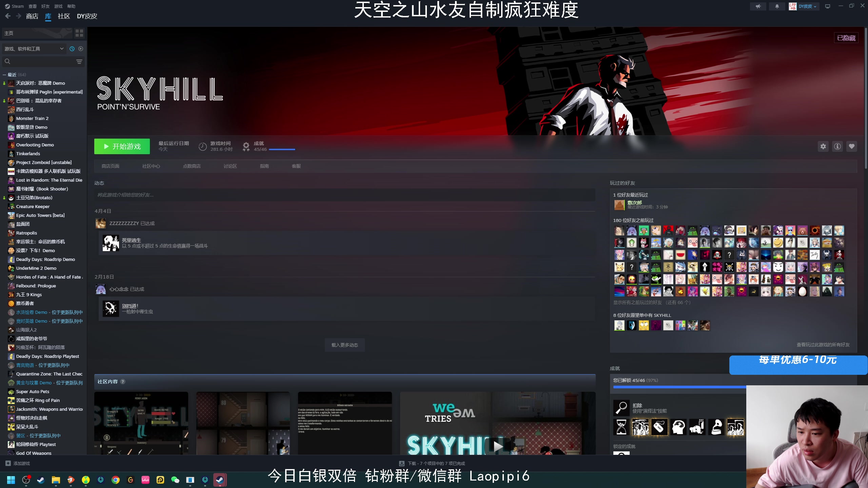Click the hourglass achievement icon
Screen dimensions: 868x488
point(622,427)
